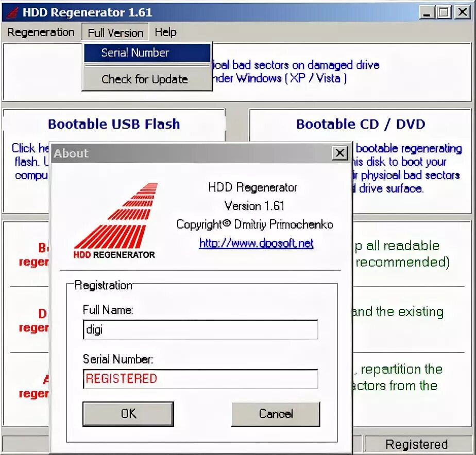Screen dimensions: 476x455
Task: Confirm registration with OK button
Action: tap(128, 414)
